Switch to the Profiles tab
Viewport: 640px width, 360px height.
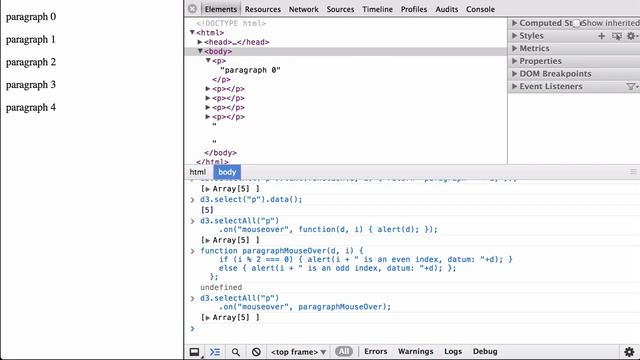[x=413, y=9]
